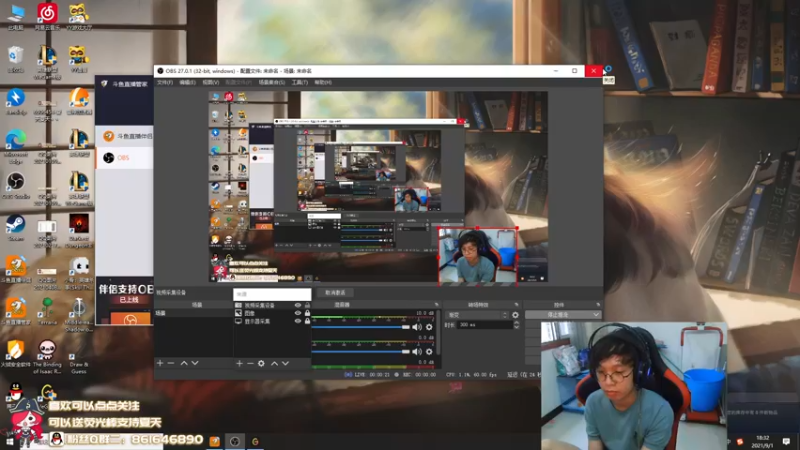This screenshot has height=450, width=800.
Task: Click second mixer channel volume slider
Action: [x=361, y=352]
